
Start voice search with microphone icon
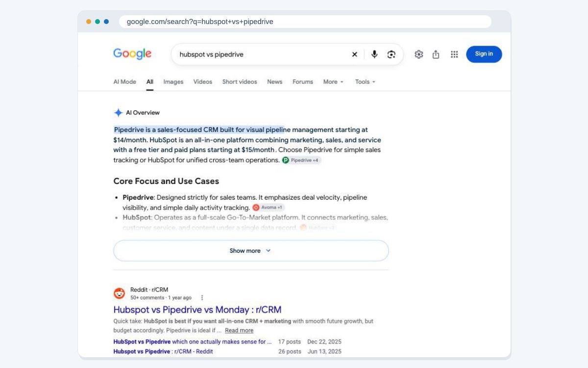click(374, 54)
